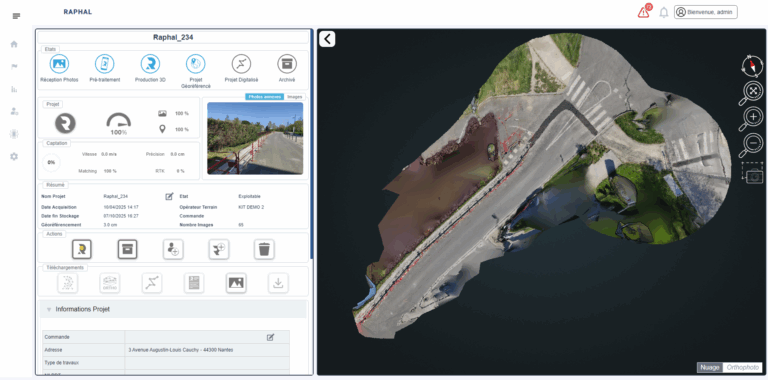
Task: Download the images package
Action: [x=236, y=283]
